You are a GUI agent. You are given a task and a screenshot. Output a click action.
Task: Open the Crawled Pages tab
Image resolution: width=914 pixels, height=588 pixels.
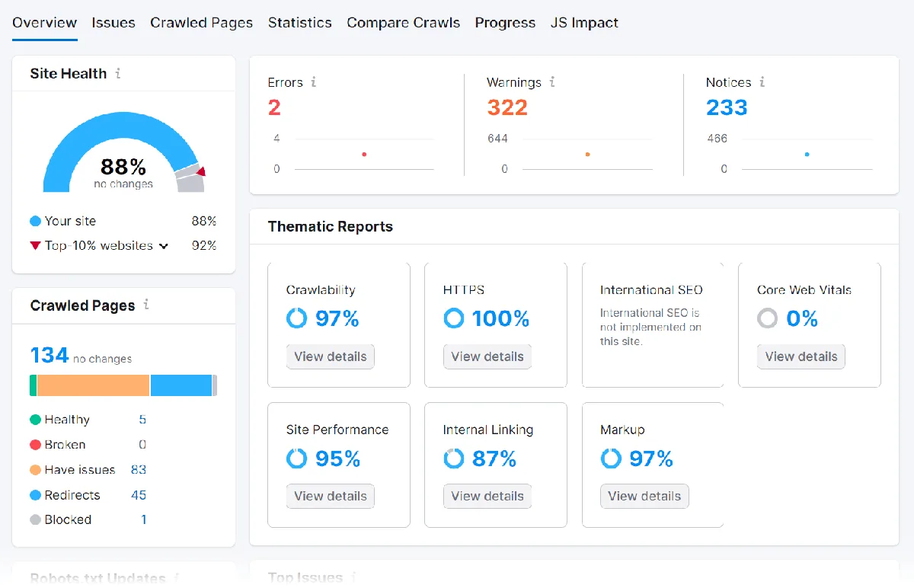pyautogui.click(x=201, y=23)
